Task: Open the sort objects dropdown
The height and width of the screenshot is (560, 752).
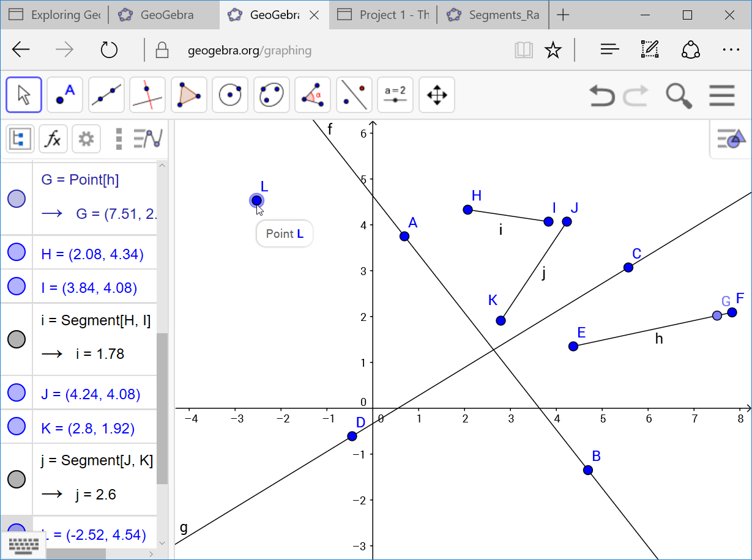Action: pyautogui.click(x=147, y=139)
